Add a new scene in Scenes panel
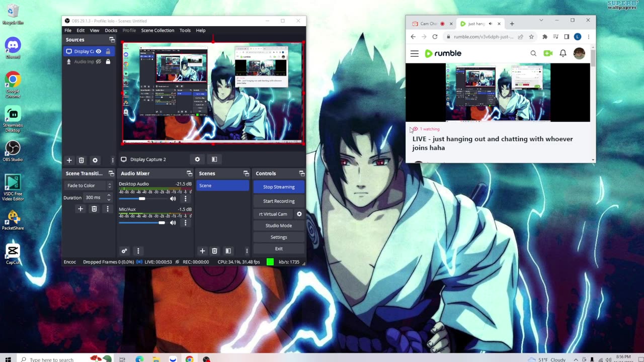Screen dimensions: 644x362 [202, 251]
